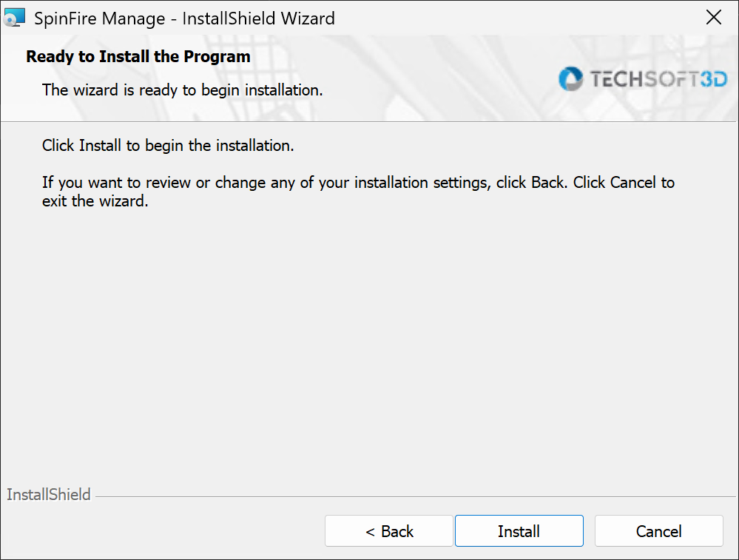Click the empty gray dialog body area
739x560 pixels.
pyautogui.click(x=368, y=344)
